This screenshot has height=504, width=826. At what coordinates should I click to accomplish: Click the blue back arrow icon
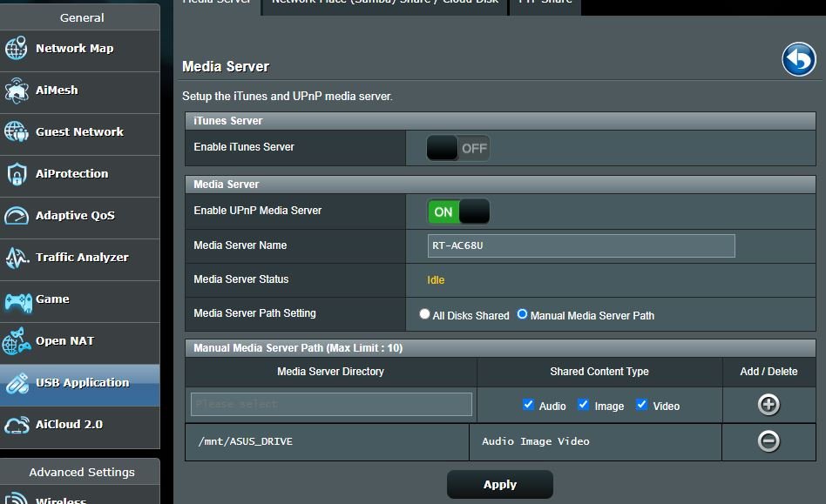(799, 59)
